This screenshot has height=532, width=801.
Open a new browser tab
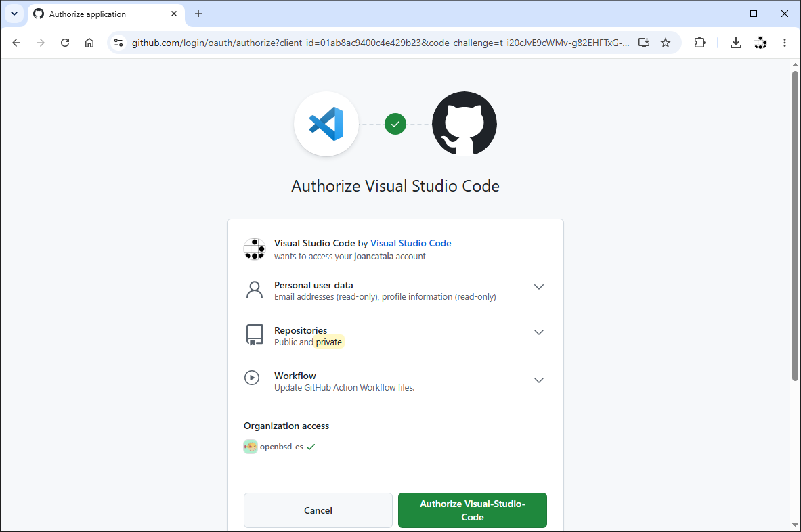(x=198, y=14)
